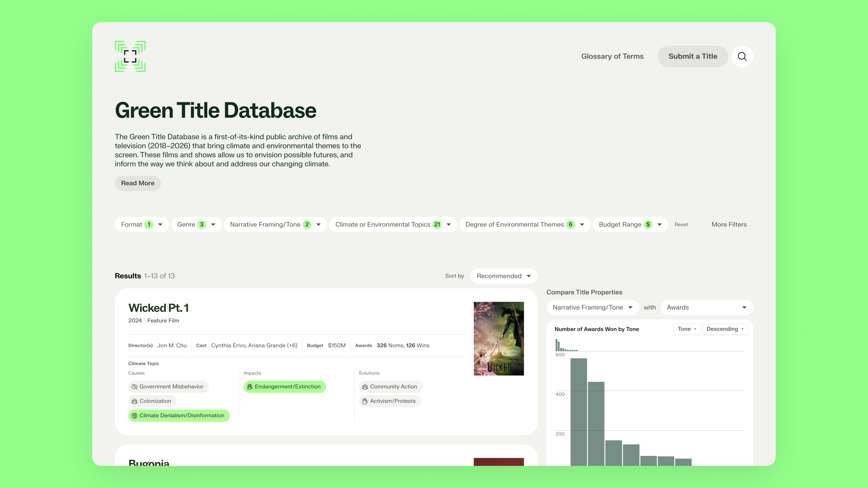Click the tallest bar in the awards chart
868x488 pixels.
tap(579, 412)
